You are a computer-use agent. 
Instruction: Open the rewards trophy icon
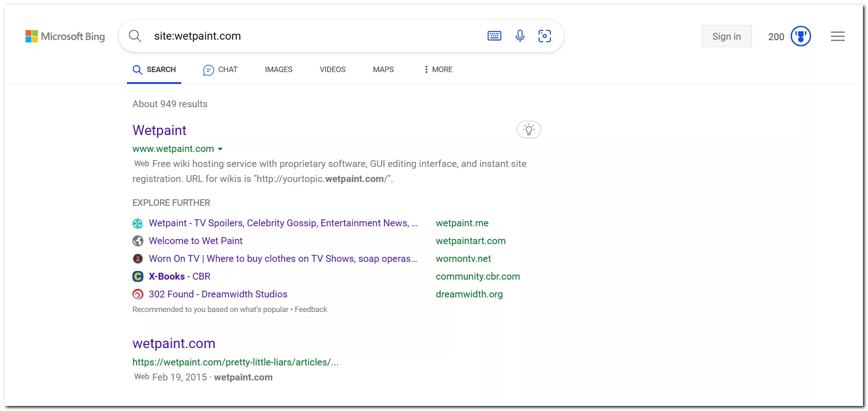click(800, 36)
